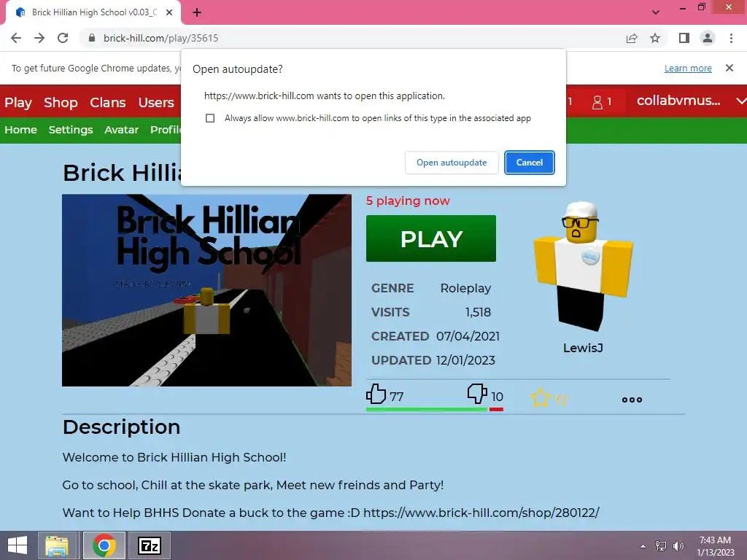Reload the page with refresh icon

pos(63,38)
